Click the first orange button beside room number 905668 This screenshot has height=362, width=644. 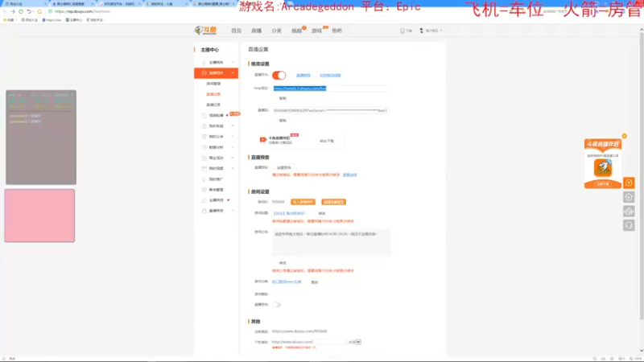pos(303,202)
